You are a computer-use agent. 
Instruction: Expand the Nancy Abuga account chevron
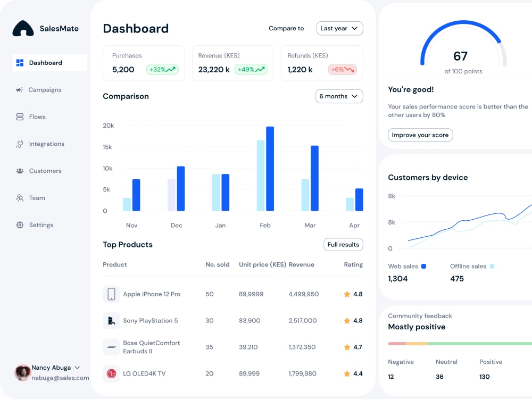point(77,368)
